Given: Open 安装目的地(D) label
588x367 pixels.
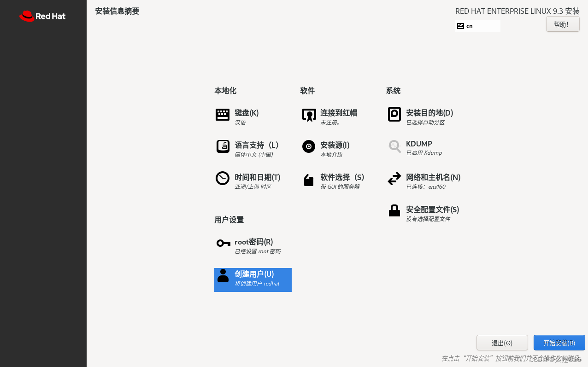Looking at the screenshot, I should (x=429, y=113).
